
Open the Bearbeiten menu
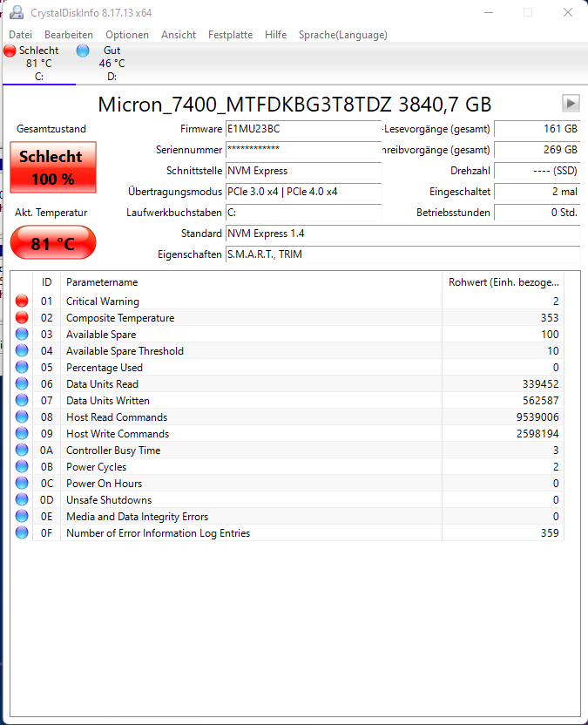pos(69,35)
